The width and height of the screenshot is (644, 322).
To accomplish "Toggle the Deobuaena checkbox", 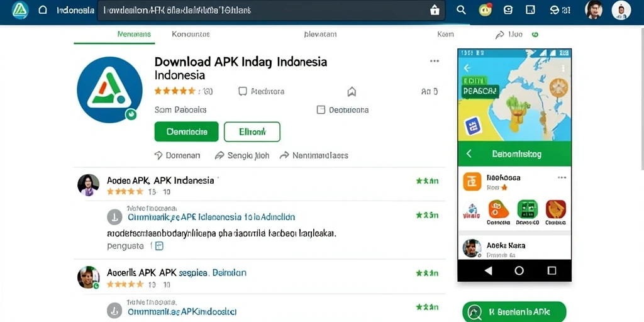I will pos(321,109).
